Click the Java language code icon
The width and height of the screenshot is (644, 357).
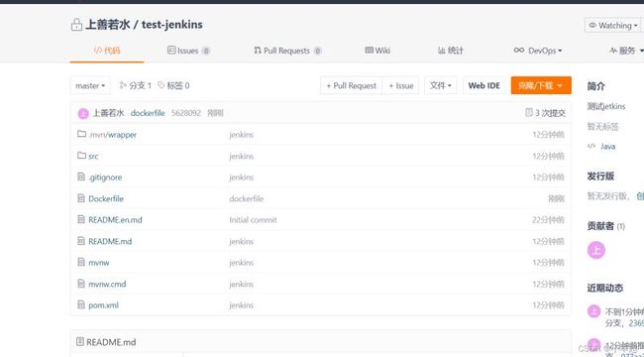591,146
